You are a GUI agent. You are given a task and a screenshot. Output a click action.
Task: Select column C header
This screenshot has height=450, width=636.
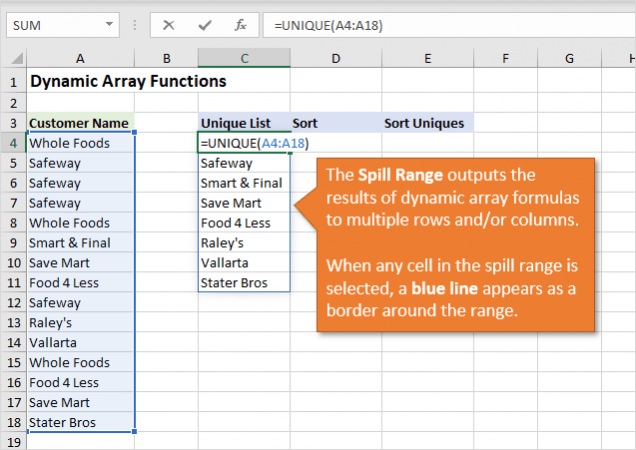point(244,59)
